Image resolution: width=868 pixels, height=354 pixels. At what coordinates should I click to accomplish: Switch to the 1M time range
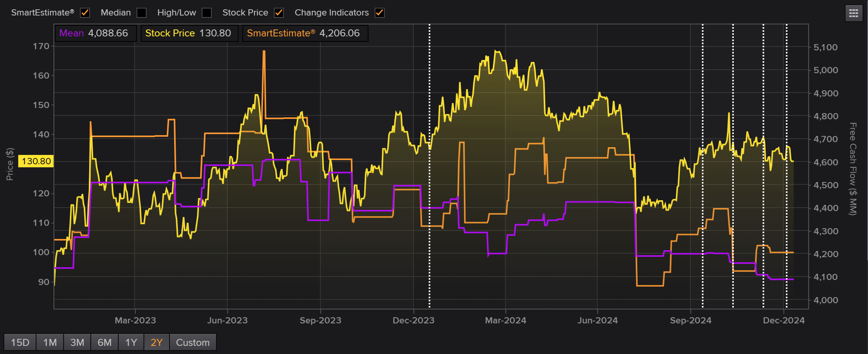(50, 342)
